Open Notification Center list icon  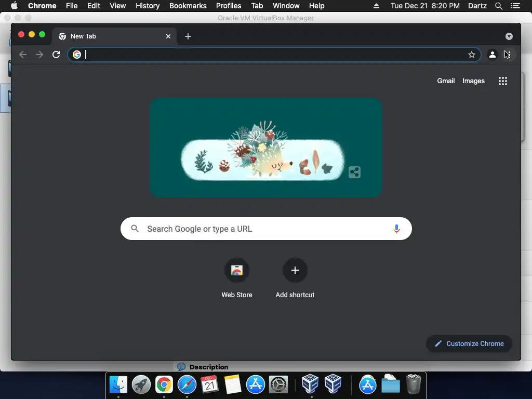click(x=515, y=6)
